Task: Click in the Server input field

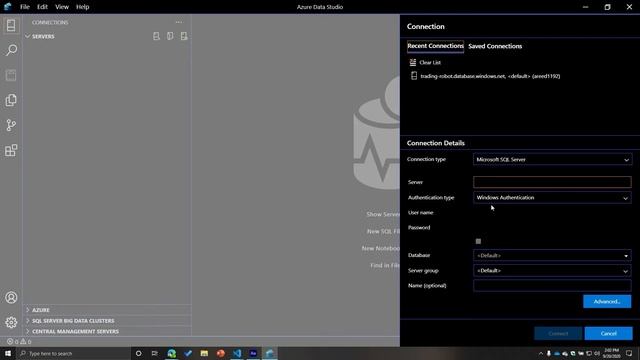Action: point(552,182)
